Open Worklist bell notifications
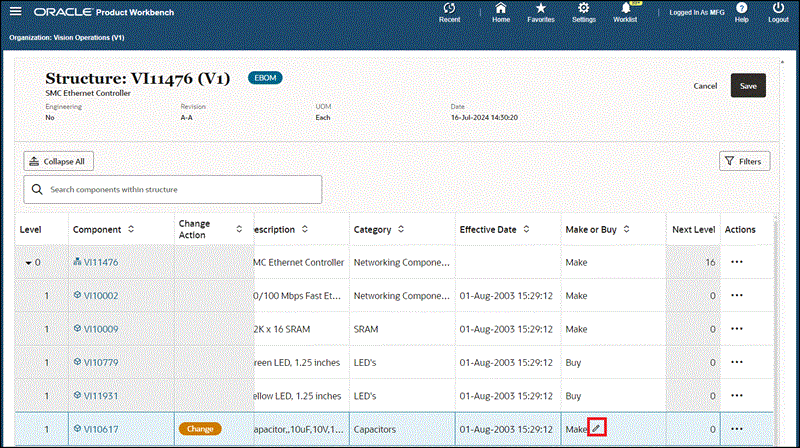Screen dimensions: 800x448 tap(626, 8)
